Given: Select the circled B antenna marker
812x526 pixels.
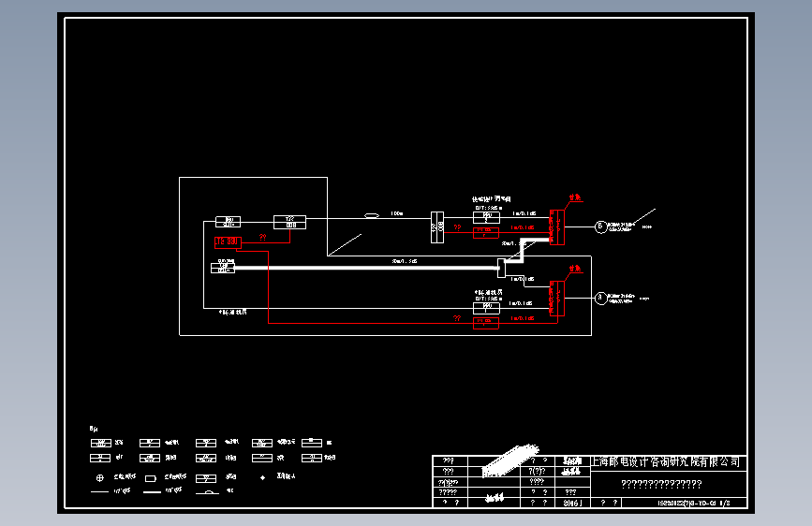Looking at the screenshot, I should coord(600,226).
